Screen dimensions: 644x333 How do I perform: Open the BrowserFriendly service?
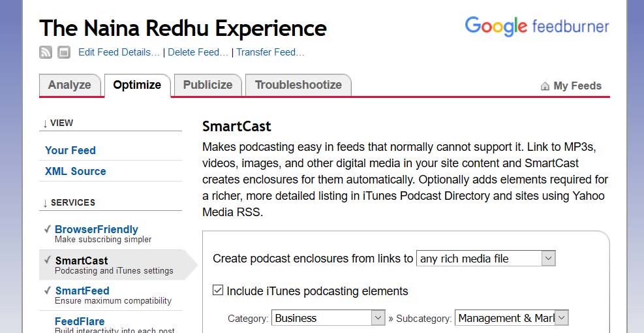click(x=96, y=229)
